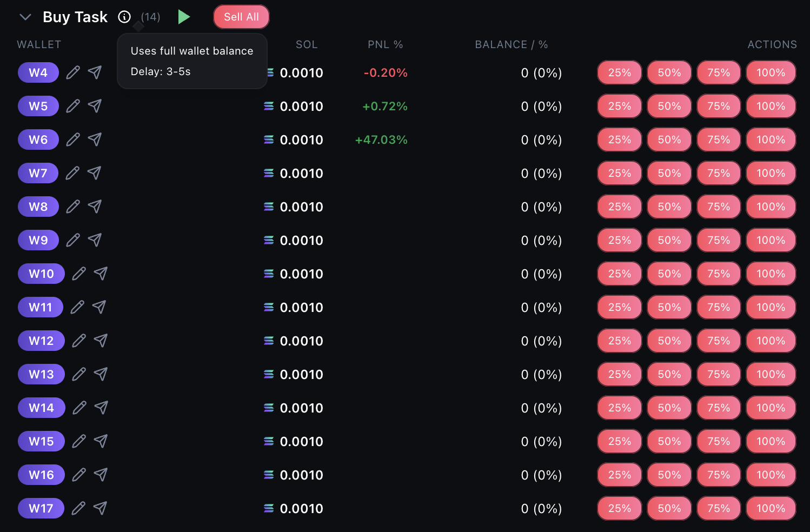Start the Buy Task with the play icon
The height and width of the screenshot is (532, 810).
tap(184, 17)
